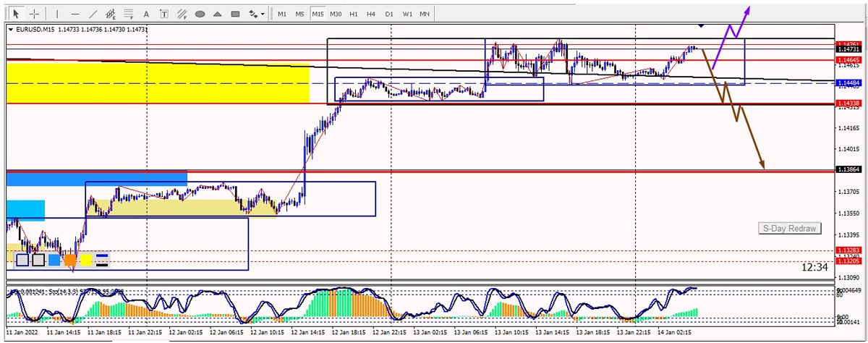Draw a vertical line tool
Screen dimensions: 868x343
[57, 14]
